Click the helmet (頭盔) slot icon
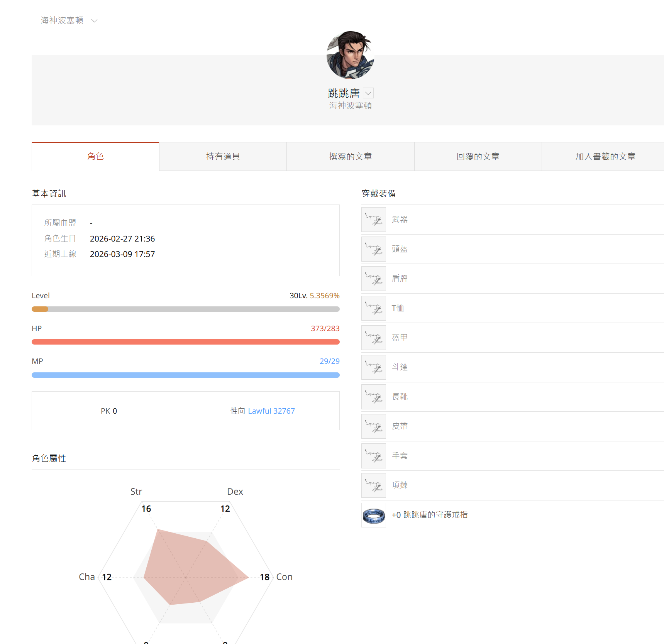This screenshot has width=664, height=644. (x=373, y=249)
